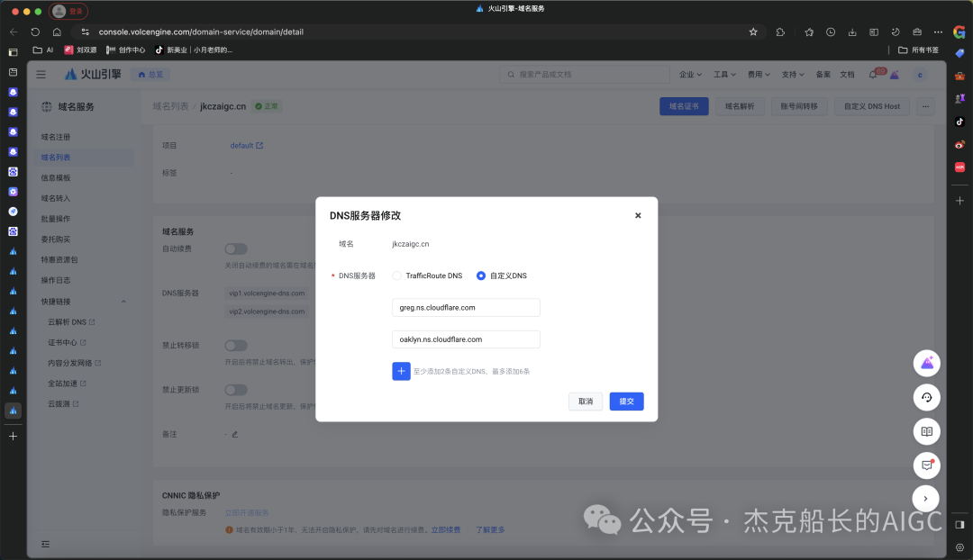The width and height of the screenshot is (973, 560).
Task: Collapse floating panel with right arrow button
Action: coord(925,499)
